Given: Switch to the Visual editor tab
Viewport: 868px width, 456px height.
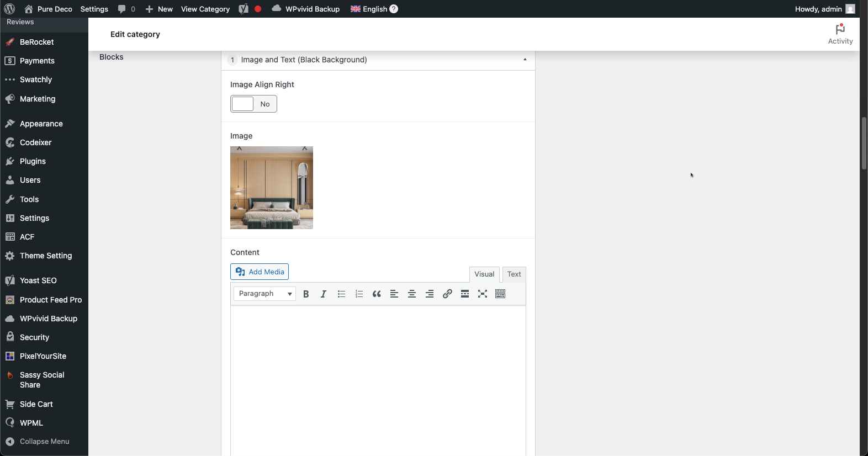Looking at the screenshot, I should (484, 274).
